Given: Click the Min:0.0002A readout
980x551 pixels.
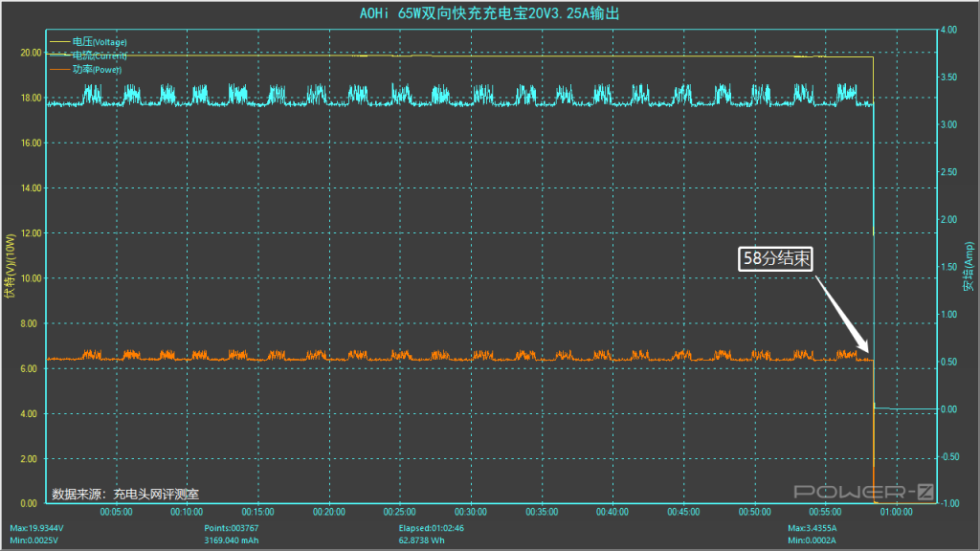Looking at the screenshot, I should (x=812, y=540).
